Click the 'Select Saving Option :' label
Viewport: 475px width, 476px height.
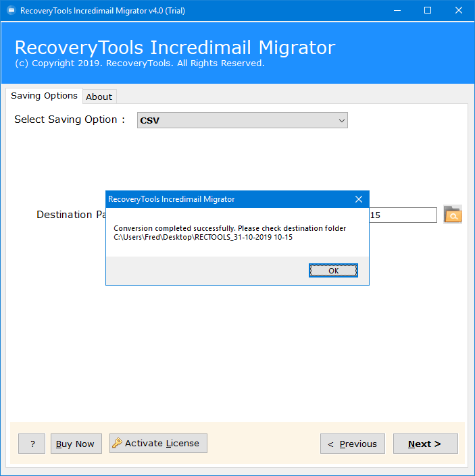70,120
